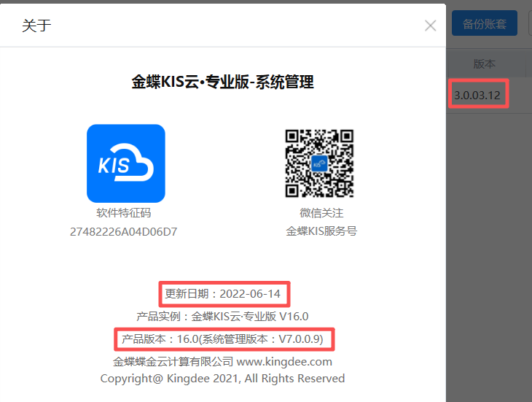Click the 金蝶KIS云•专业版-系统管理 heading

point(222,82)
